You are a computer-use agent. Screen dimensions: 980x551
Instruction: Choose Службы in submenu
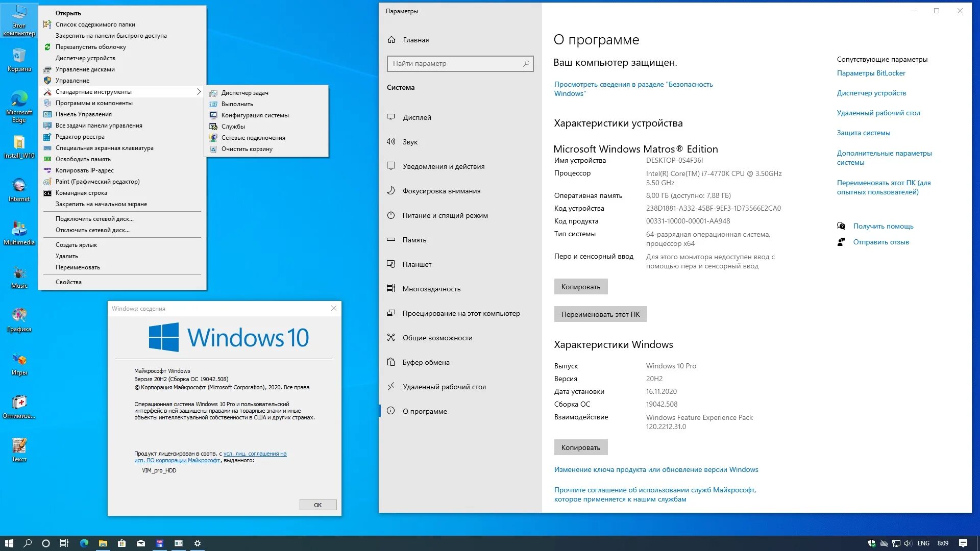[266, 127]
